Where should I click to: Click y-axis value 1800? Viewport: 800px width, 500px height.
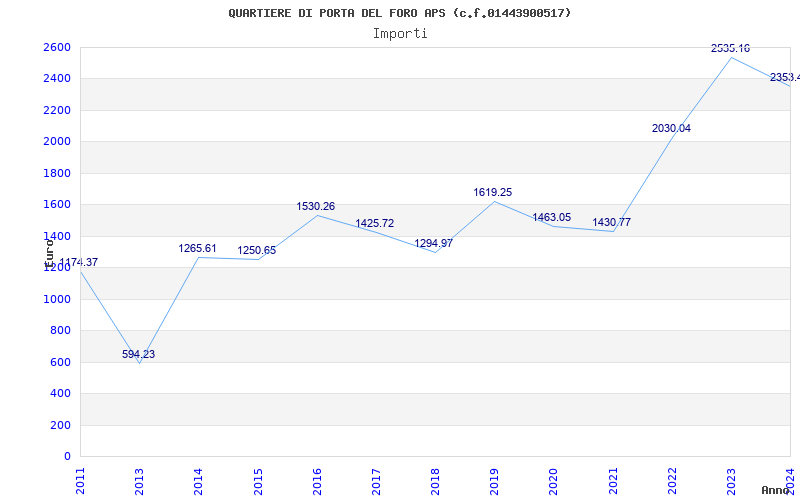58,173
